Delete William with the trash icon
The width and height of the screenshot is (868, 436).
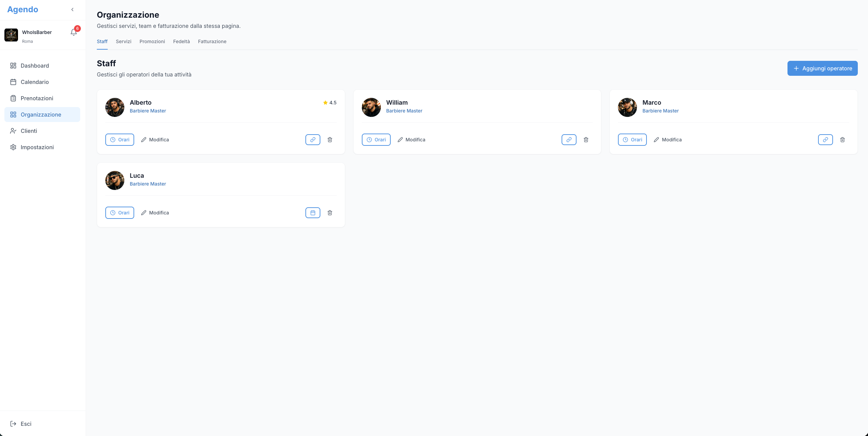coord(586,140)
